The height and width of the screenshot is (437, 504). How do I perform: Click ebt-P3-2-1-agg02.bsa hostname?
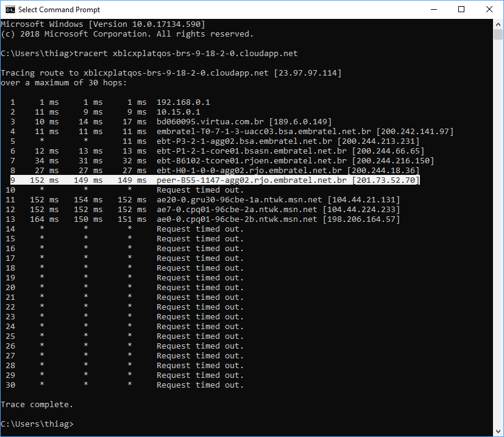point(244,141)
